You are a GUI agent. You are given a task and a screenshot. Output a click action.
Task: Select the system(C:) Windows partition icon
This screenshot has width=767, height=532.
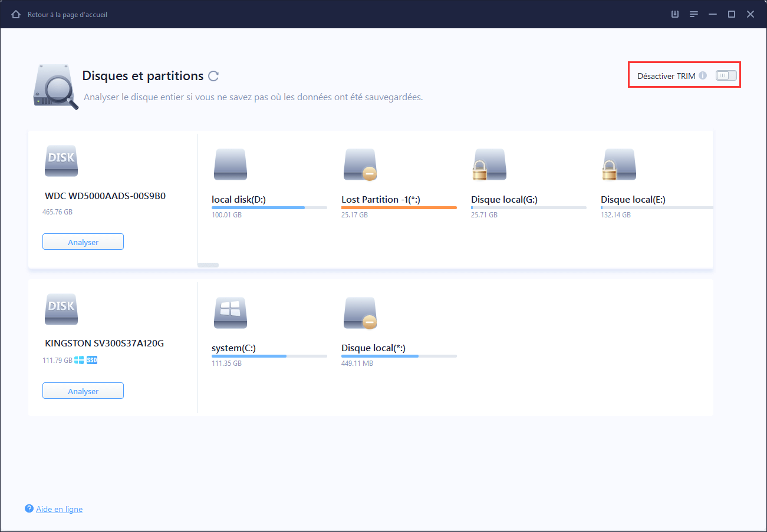click(231, 313)
